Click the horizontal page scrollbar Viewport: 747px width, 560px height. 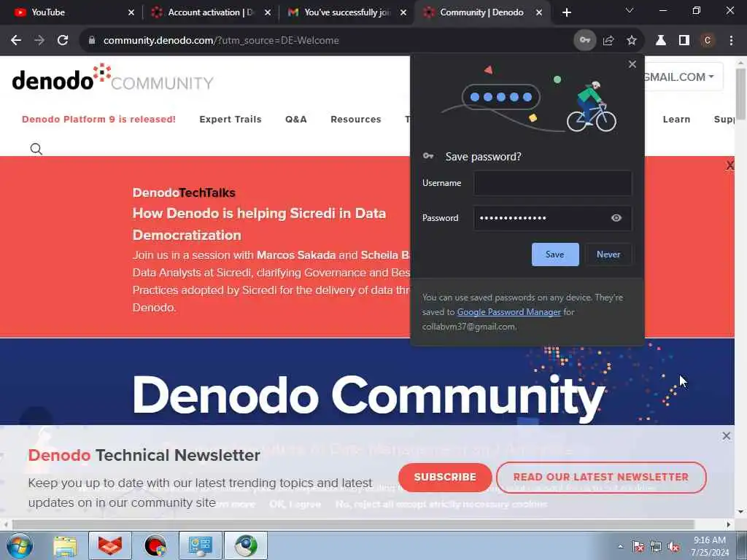tap(352, 524)
